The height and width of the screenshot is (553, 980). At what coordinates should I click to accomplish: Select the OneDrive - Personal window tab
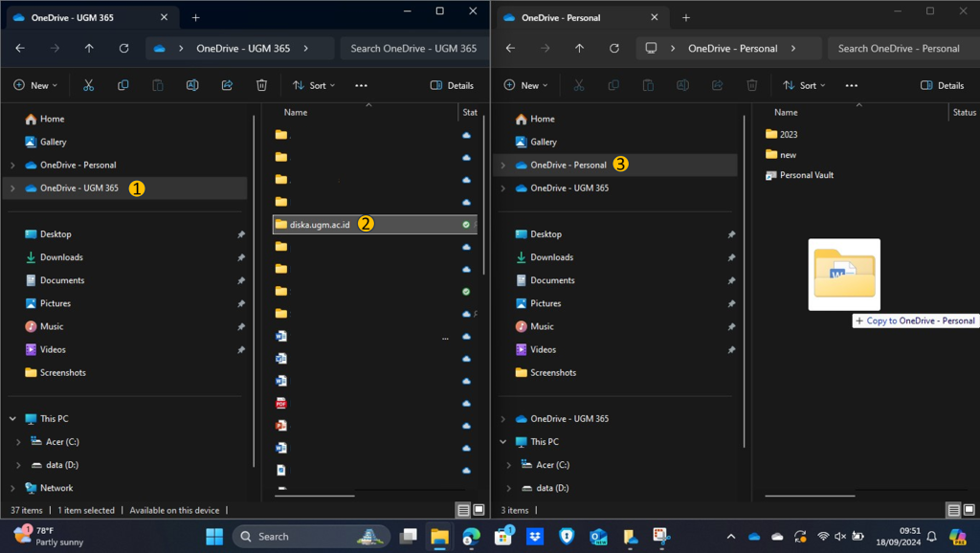583,17
